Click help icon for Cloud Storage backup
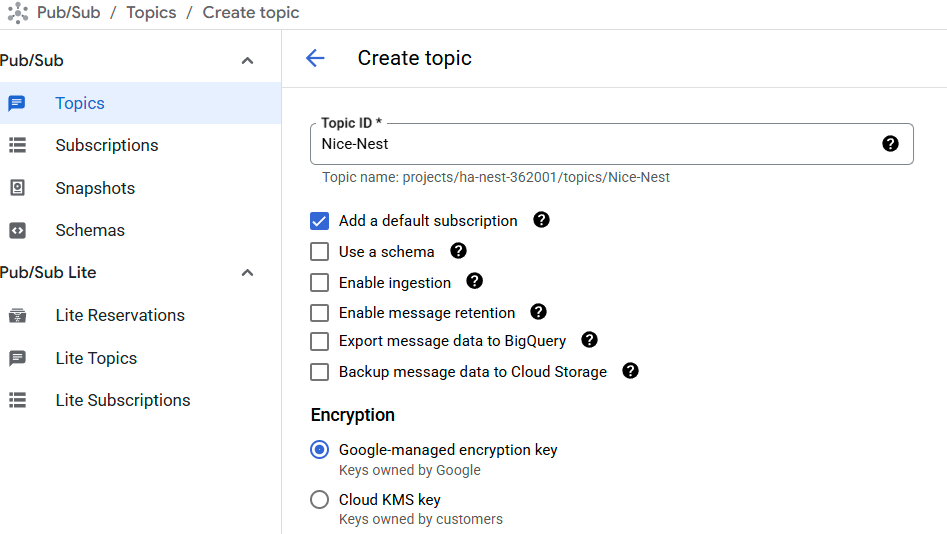Image resolution: width=947 pixels, height=534 pixels. [x=630, y=371]
